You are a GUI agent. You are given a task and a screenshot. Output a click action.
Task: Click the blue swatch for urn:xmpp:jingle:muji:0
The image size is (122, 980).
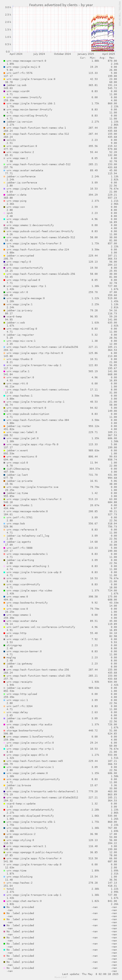(5, 67)
